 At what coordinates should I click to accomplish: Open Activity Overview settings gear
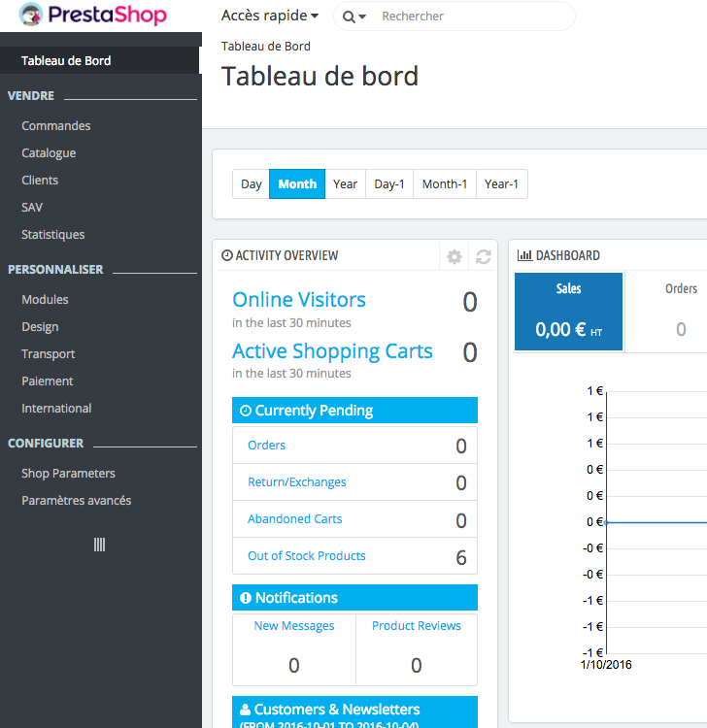454,256
